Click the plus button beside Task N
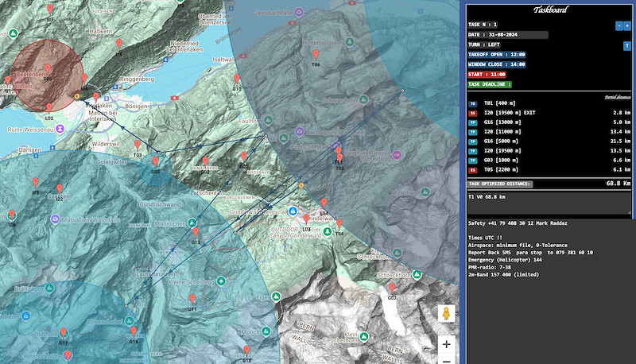The width and height of the screenshot is (636, 364). click(627, 25)
